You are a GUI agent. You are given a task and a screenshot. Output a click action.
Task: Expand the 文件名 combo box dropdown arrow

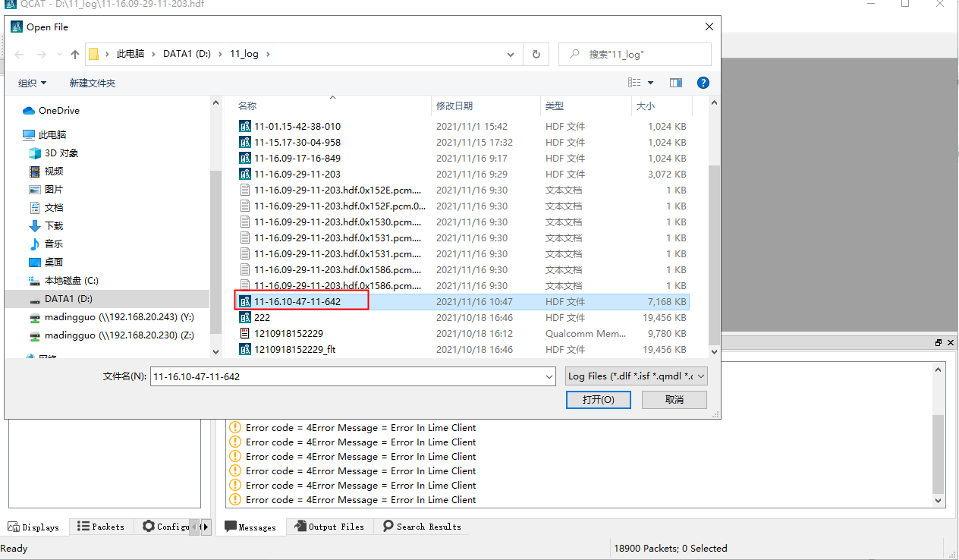(549, 376)
